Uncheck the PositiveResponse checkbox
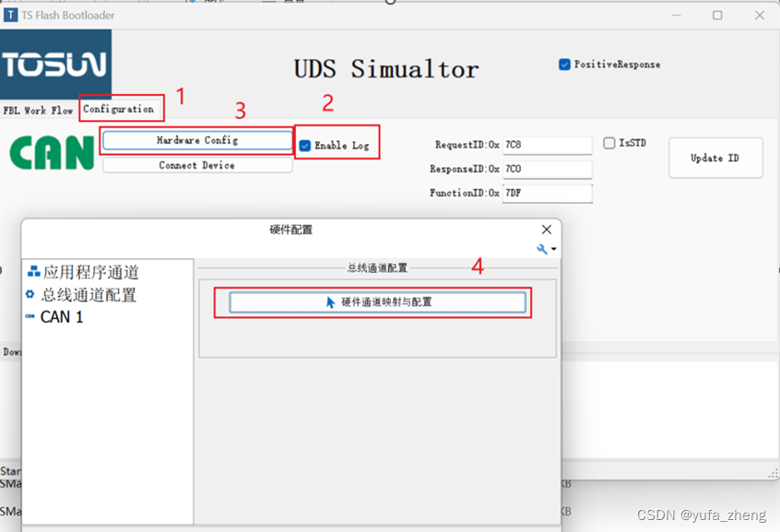The height and width of the screenshot is (532, 780). [x=564, y=65]
